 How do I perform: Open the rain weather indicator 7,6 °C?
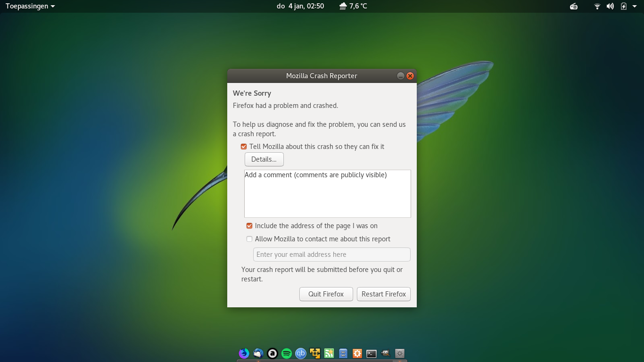[x=353, y=6]
